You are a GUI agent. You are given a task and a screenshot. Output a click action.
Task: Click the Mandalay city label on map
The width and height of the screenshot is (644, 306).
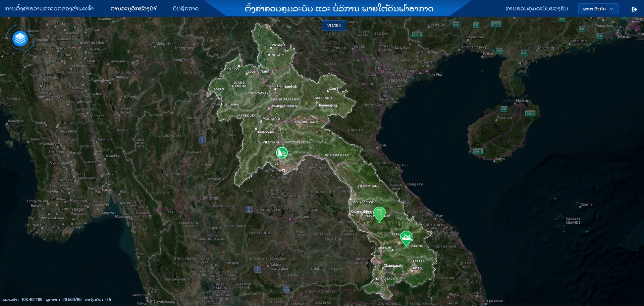click(x=95, y=43)
